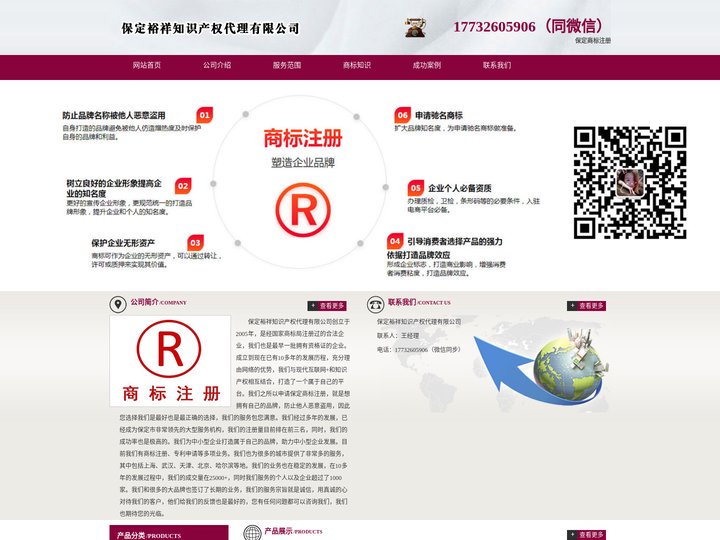The height and width of the screenshot is (540, 720).
Task: Click the orange 06 badge
Action: (x=403, y=115)
